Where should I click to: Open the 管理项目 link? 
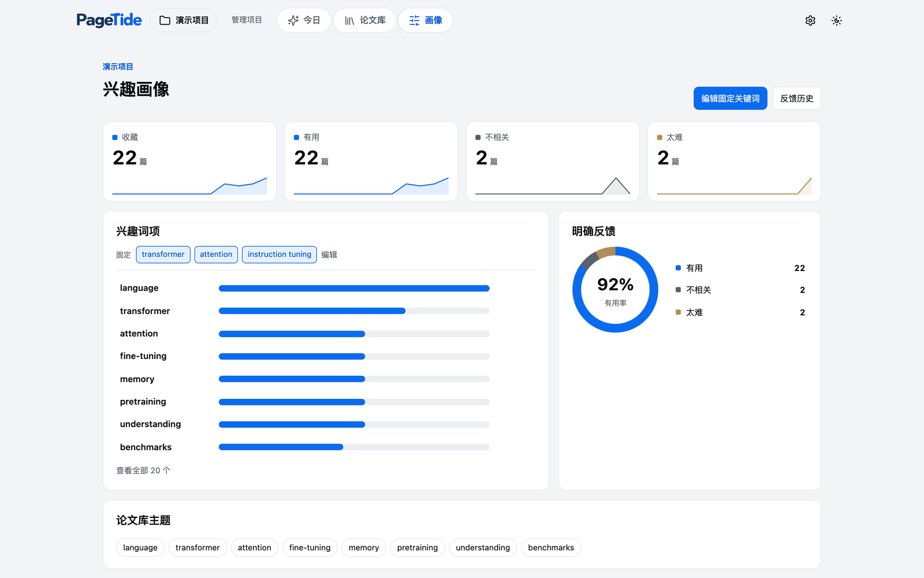coord(247,20)
